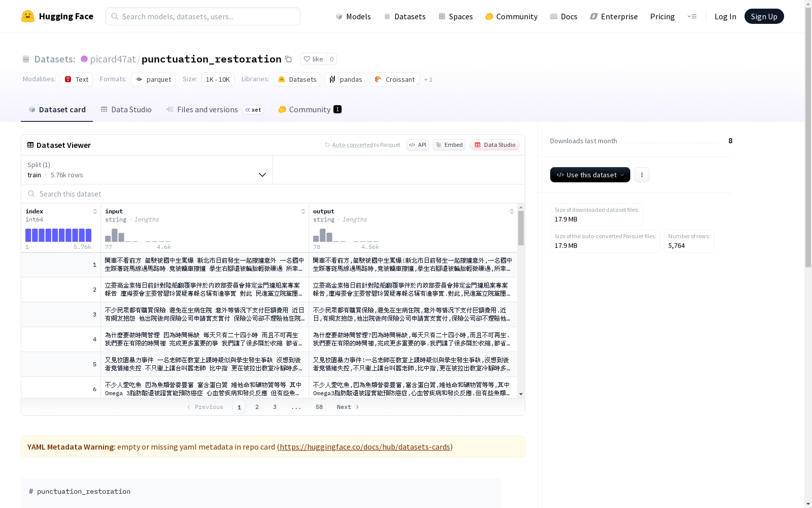
Task: Click index cell of row 3
Action: (x=61, y=314)
